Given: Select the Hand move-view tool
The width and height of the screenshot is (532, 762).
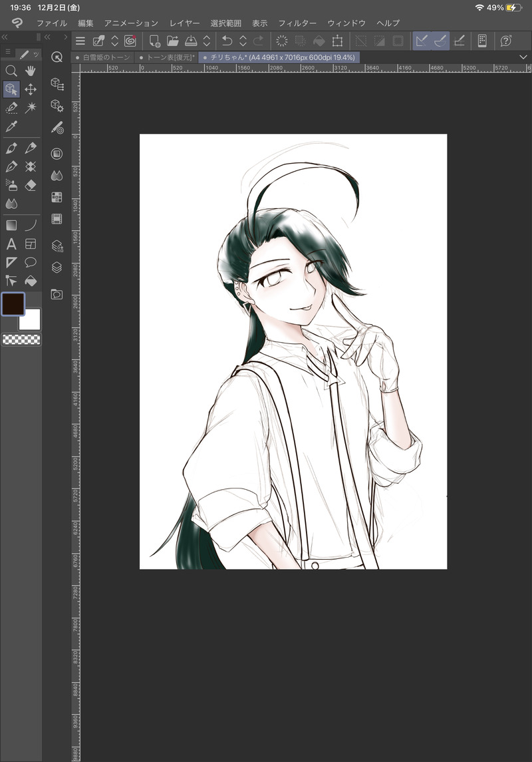Looking at the screenshot, I should point(31,71).
